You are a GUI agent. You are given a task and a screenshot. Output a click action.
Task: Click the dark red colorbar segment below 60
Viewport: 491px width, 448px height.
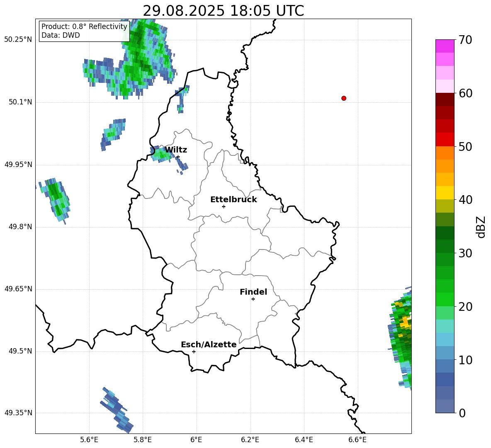pyautogui.click(x=445, y=99)
